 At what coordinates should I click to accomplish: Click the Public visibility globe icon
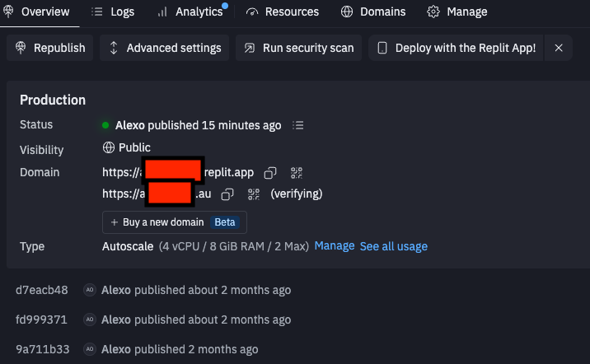[109, 147]
